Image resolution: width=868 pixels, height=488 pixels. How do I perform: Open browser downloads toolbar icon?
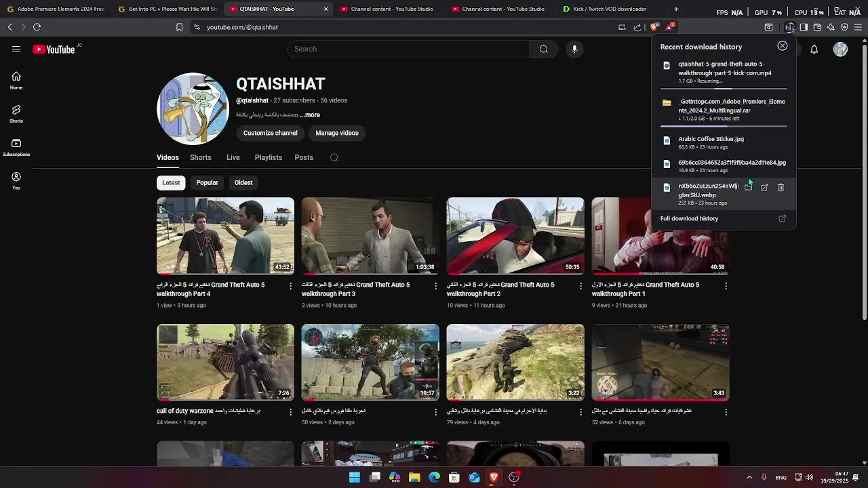tap(790, 27)
